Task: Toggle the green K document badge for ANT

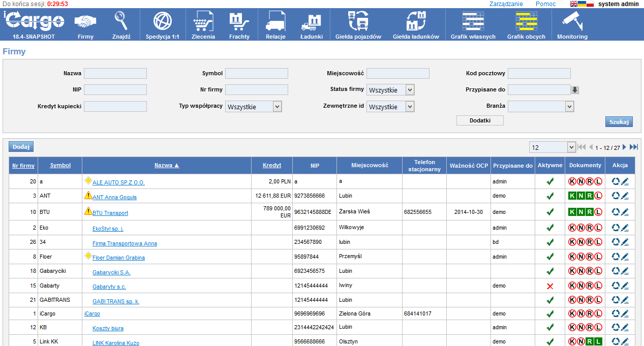Action: 572,196
